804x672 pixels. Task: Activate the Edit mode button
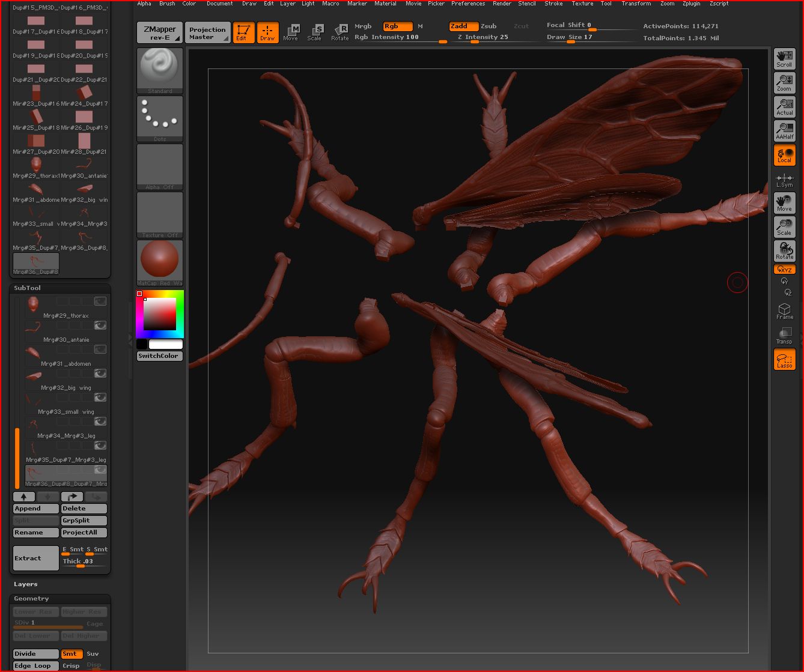coord(243,32)
